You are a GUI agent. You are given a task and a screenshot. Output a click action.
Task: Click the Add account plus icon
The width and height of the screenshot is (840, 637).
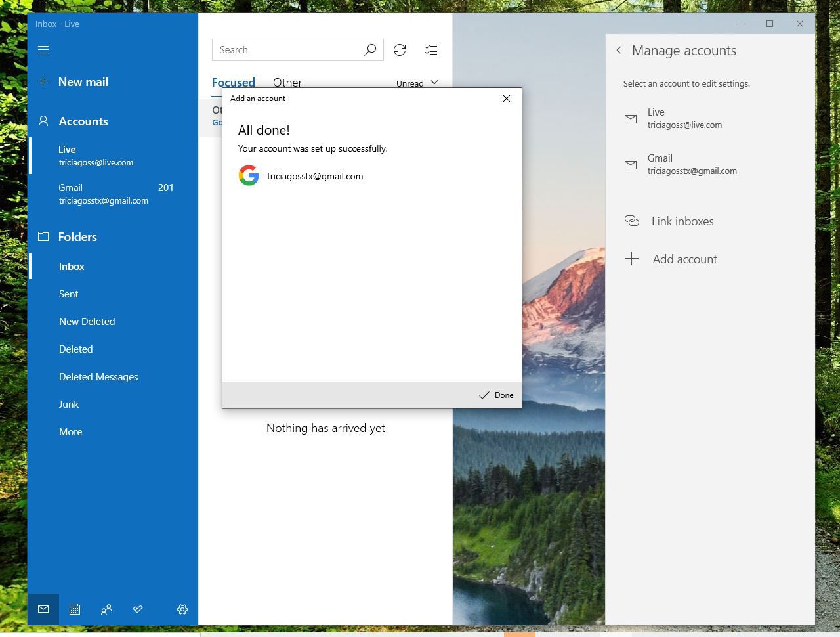pyautogui.click(x=631, y=259)
